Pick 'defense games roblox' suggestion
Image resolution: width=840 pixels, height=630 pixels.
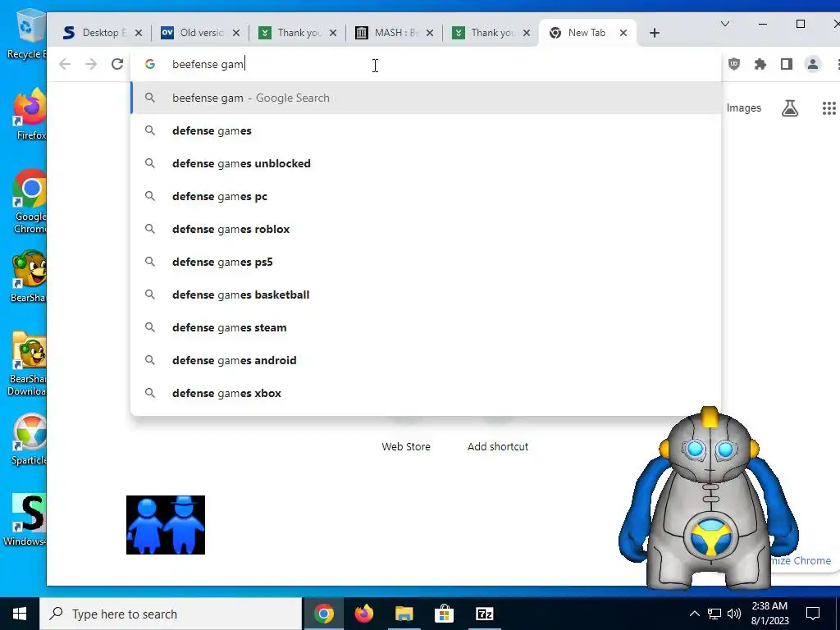(x=426, y=229)
